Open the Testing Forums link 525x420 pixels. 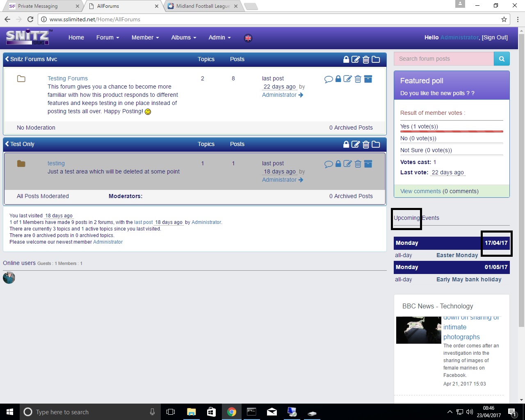click(68, 78)
